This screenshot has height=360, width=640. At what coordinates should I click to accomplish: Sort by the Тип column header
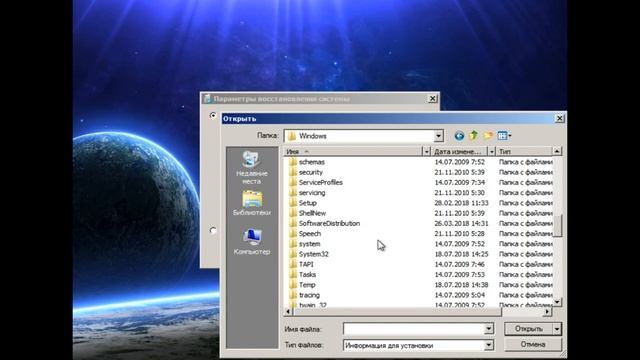tap(524, 151)
